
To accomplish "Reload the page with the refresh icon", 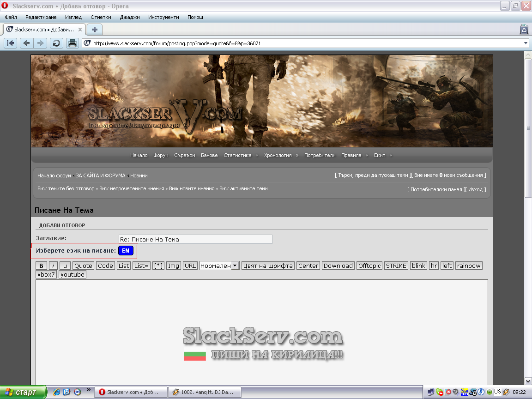I will pyautogui.click(x=56, y=43).
